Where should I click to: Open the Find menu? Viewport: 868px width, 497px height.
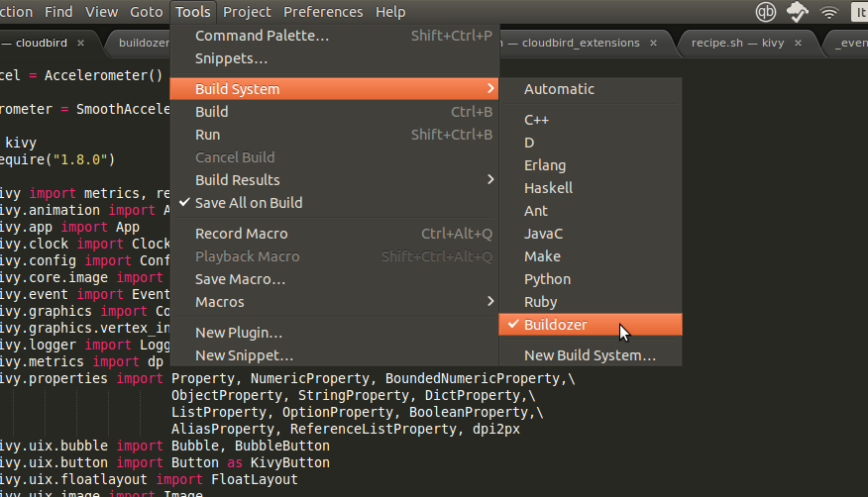click(58, 12)
